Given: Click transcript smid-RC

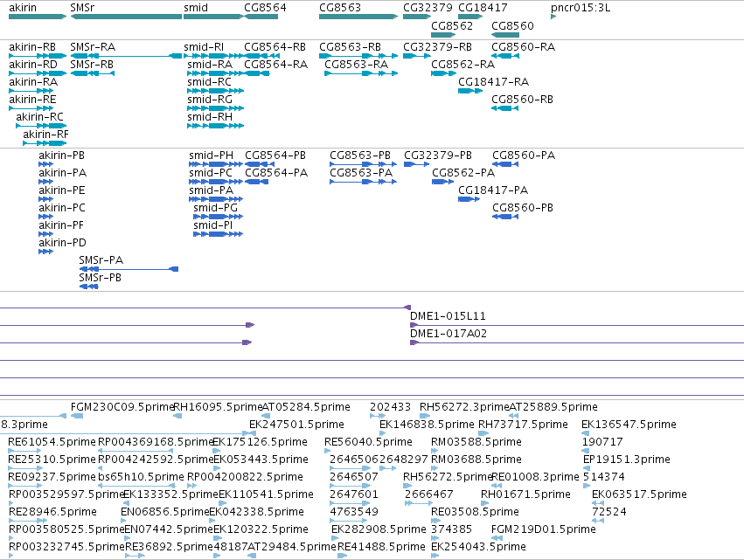Looking at the screenshot, I should click(x=215, y=91).
